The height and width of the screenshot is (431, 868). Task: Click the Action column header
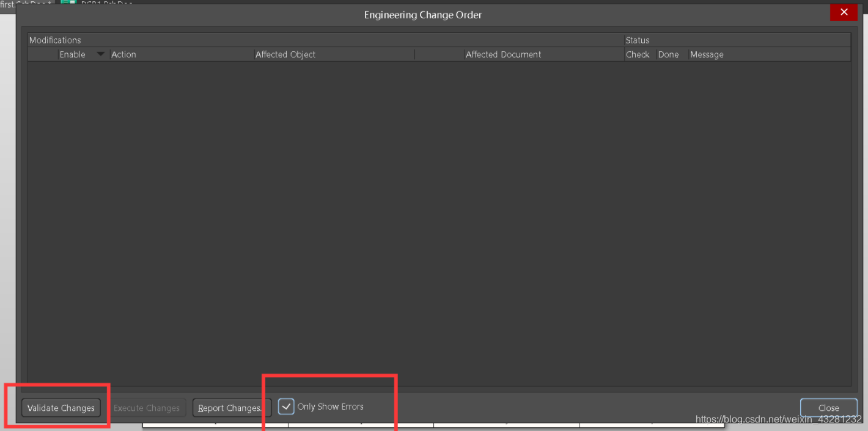pyautogui.click(x=182, y=54)
